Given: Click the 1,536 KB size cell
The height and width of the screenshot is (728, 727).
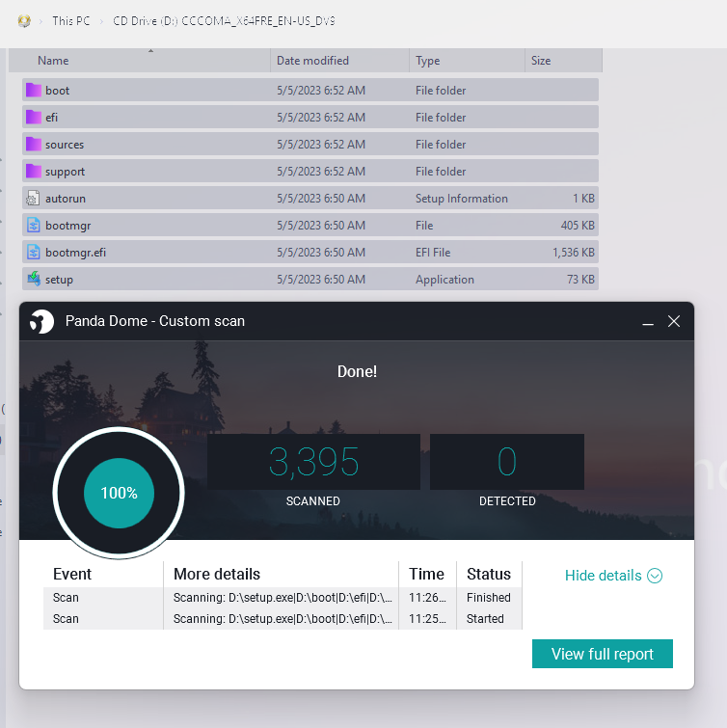Looking at the screenshot, I should click(x=574, y=253).
